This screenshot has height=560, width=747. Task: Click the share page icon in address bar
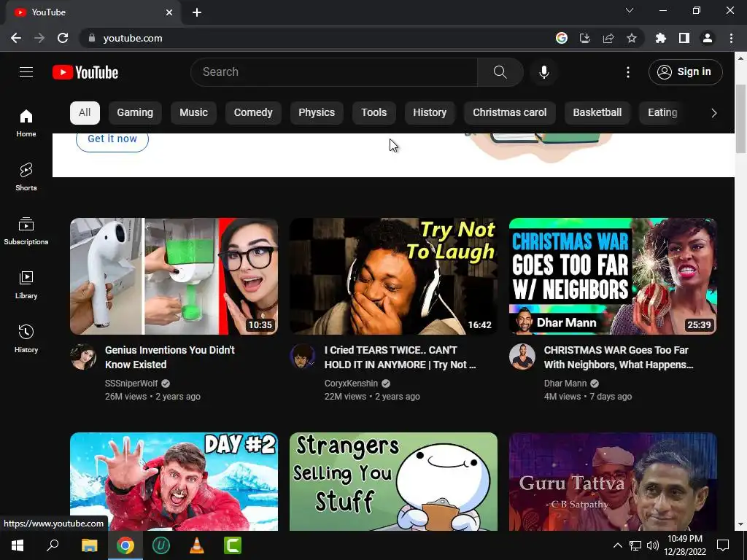coord(608,38)
